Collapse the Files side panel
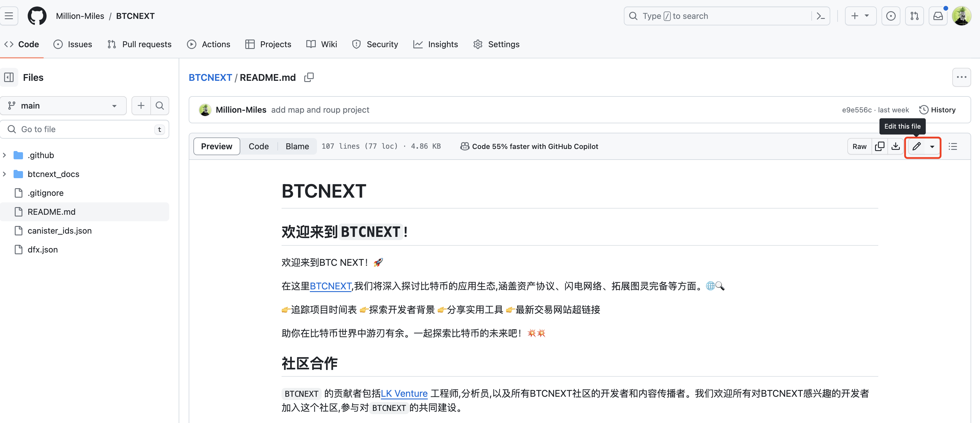Image resolution: width=980 pixels, height=423 pixels. [9, 77]
